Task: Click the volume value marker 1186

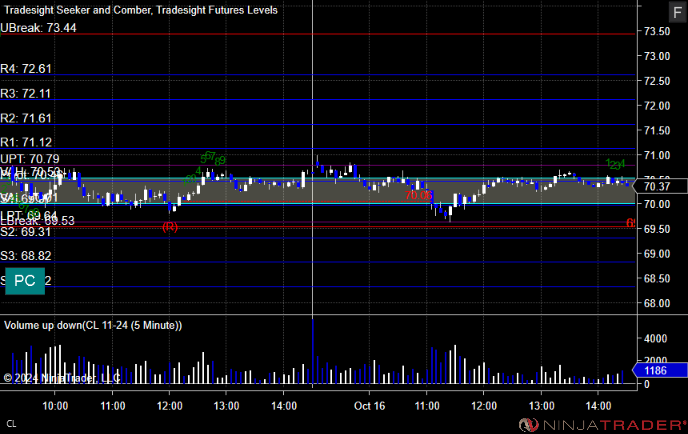Action: [659, 371]
